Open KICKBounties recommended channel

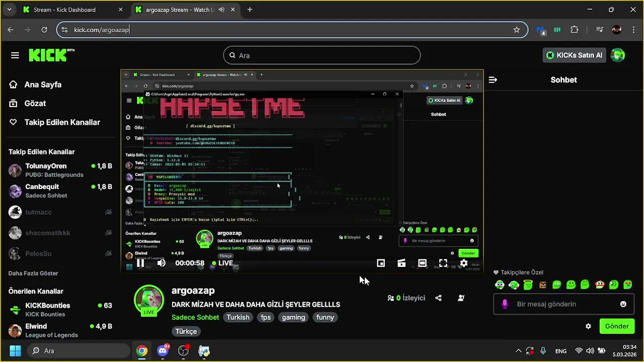[60, 309]
